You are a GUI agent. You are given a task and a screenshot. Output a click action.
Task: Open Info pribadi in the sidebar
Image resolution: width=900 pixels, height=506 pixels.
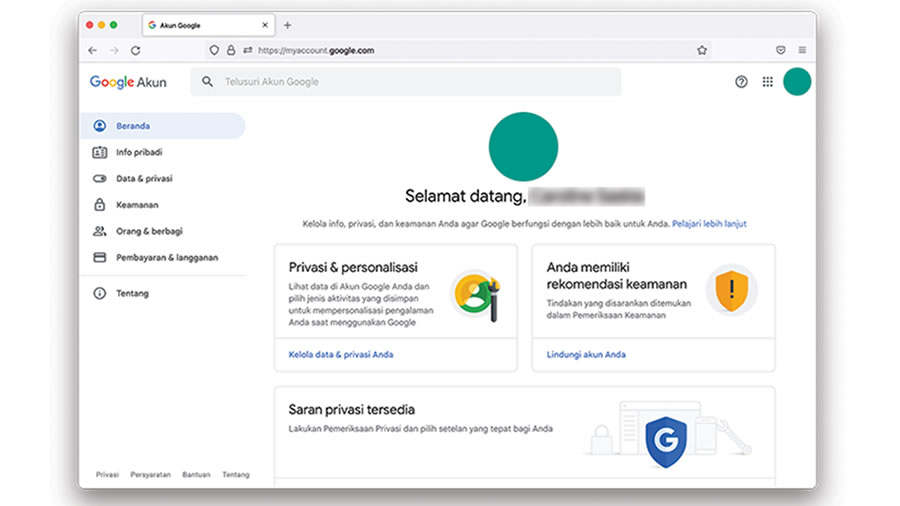(138, 152)
